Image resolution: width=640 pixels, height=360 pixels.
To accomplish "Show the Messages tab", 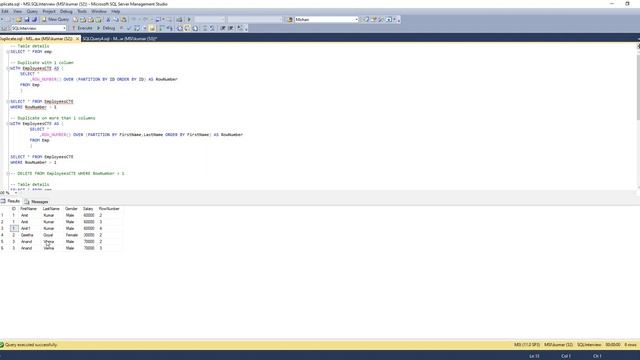I will click(37, 202).
